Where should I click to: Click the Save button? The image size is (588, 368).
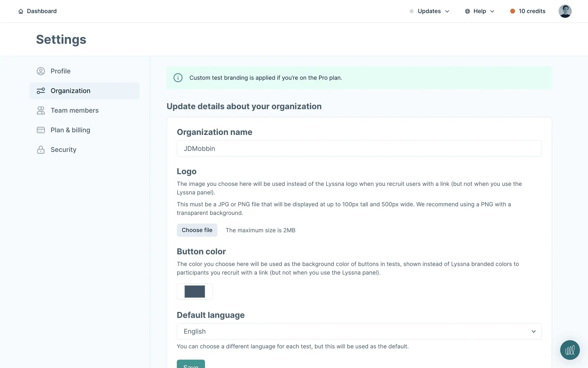pos(190,364)
